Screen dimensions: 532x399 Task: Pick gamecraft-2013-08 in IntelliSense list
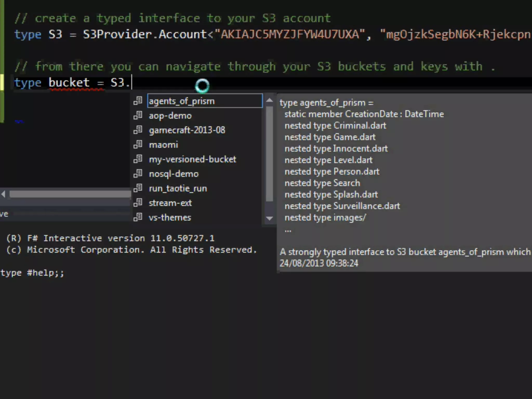tap(187, 130)
